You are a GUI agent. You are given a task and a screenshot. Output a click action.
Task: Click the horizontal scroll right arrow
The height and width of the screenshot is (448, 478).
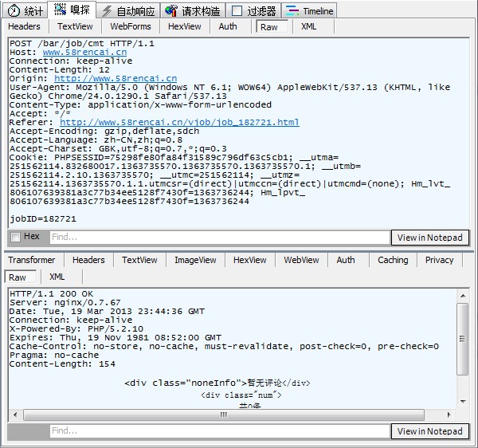[449, 415]
